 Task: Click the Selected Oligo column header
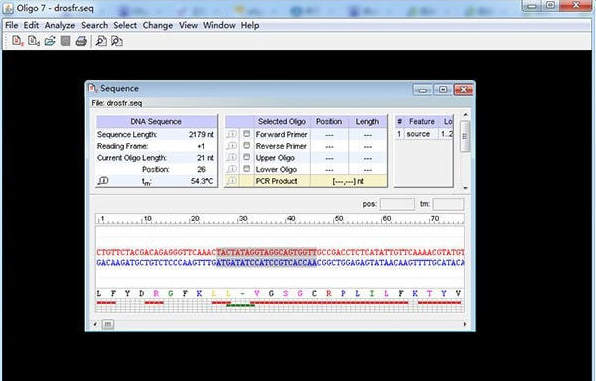[x=282, y=121]
